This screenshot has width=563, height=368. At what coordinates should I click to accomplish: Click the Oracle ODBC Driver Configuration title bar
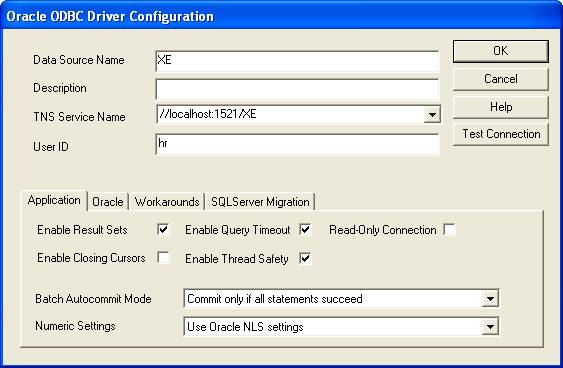[x=282, y=16]
